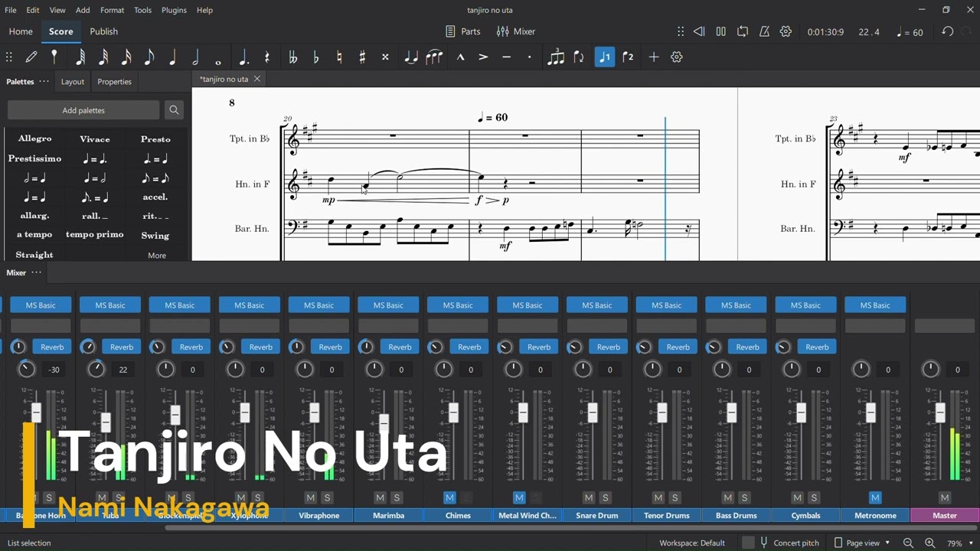Click Add palettes button
Viewport: 980px width, 551px height.
(x=83, y=110)
